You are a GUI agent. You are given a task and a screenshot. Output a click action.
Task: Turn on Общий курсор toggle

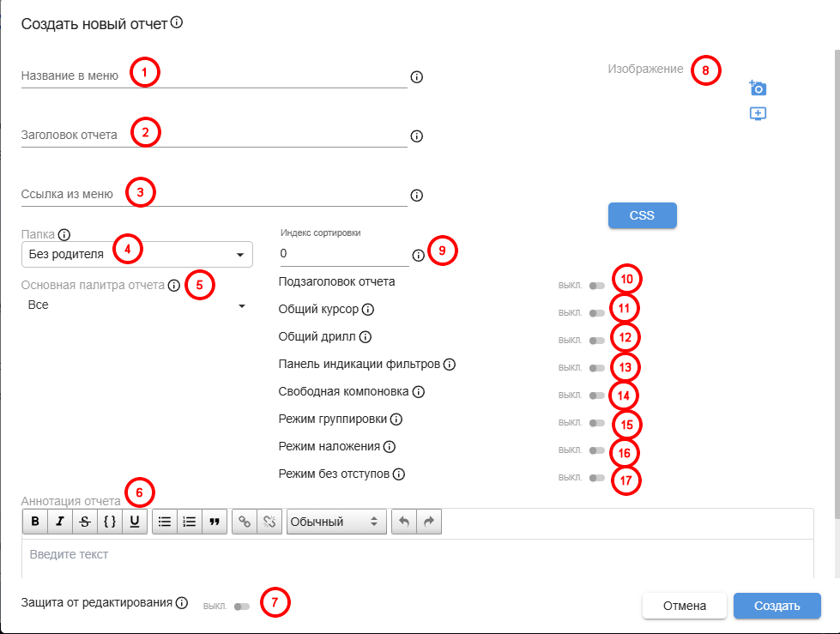[x=596, y=313]
